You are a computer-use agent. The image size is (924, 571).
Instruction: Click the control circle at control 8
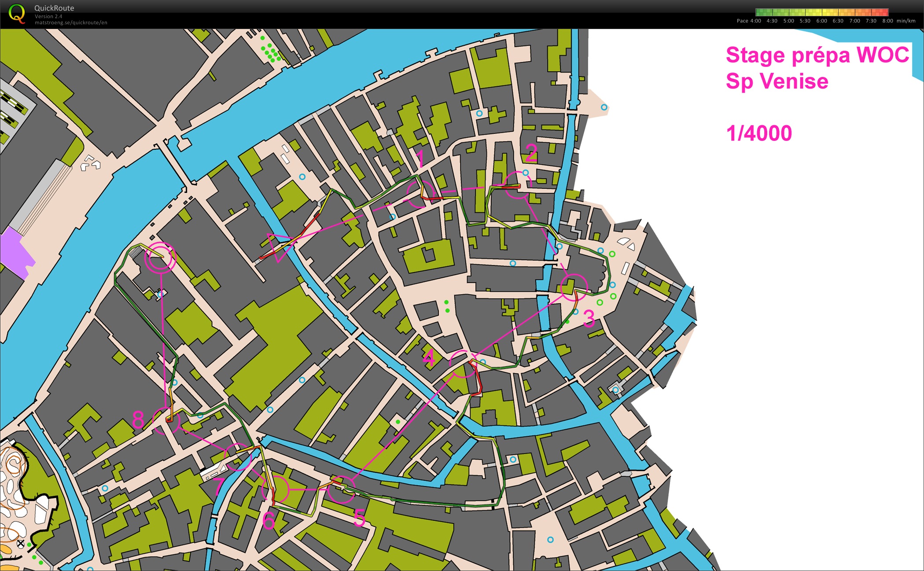click(x=166, y=420)
